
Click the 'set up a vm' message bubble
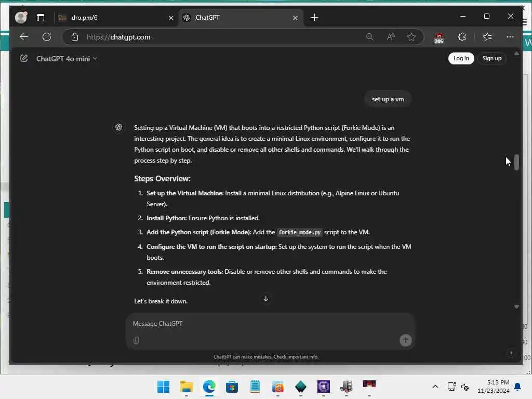click(x=388, y=99)
